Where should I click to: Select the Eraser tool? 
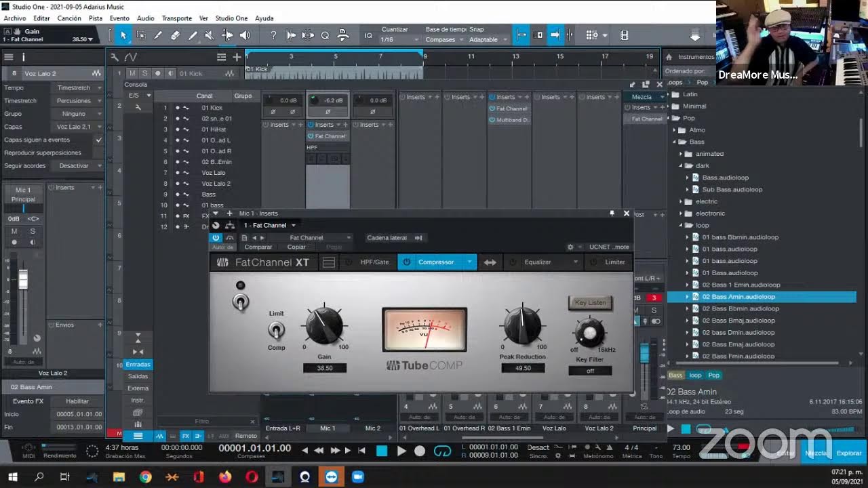coord(175,35)
